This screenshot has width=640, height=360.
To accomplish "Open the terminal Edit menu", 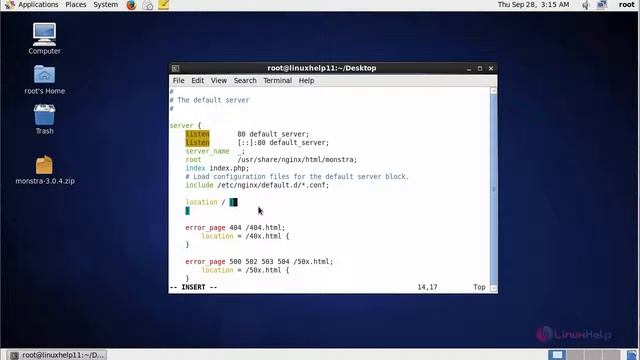I will pyautogui.click(x=198, y=80).
